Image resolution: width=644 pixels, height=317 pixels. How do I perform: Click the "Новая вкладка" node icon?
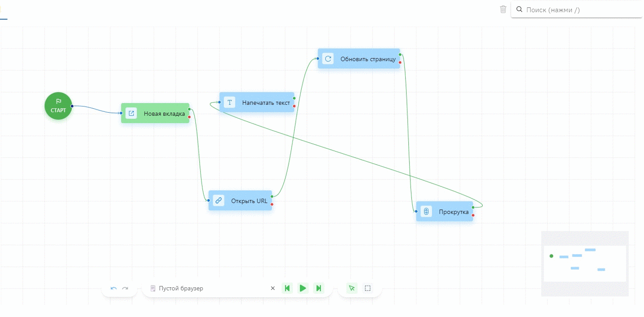click(131, 114)
